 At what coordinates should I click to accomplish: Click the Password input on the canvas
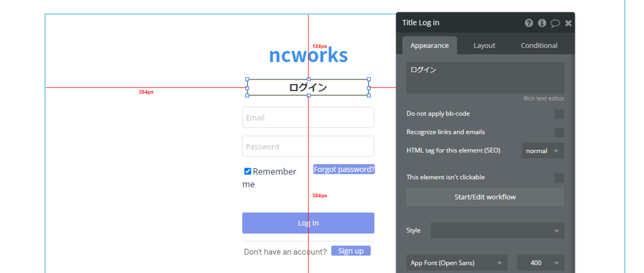pos(308,146)
